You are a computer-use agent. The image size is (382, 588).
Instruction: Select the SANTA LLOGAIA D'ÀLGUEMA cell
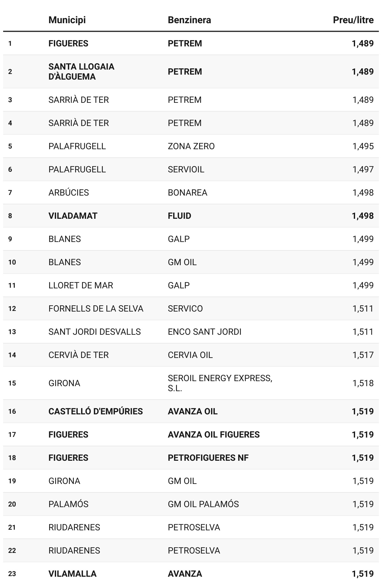pos(81,71)
